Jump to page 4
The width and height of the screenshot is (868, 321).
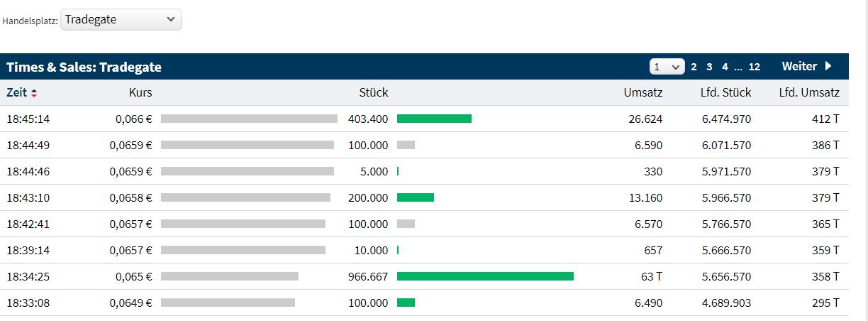pyautogui.click(x=725, y=67)
